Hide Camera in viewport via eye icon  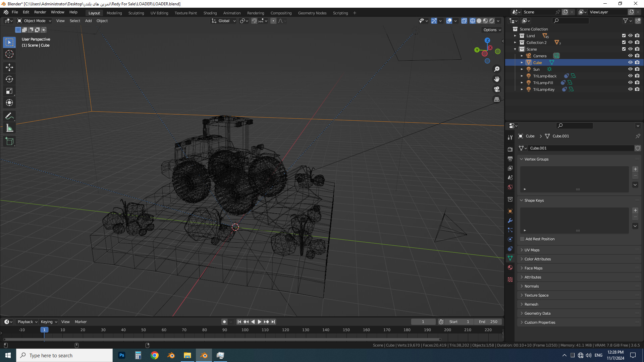point(630,56)
